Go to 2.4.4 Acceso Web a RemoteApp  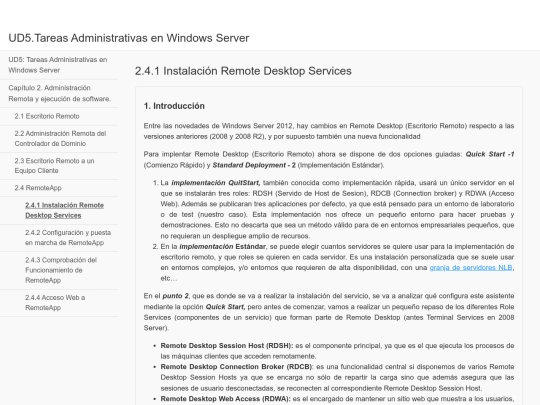tap(55, 302)
